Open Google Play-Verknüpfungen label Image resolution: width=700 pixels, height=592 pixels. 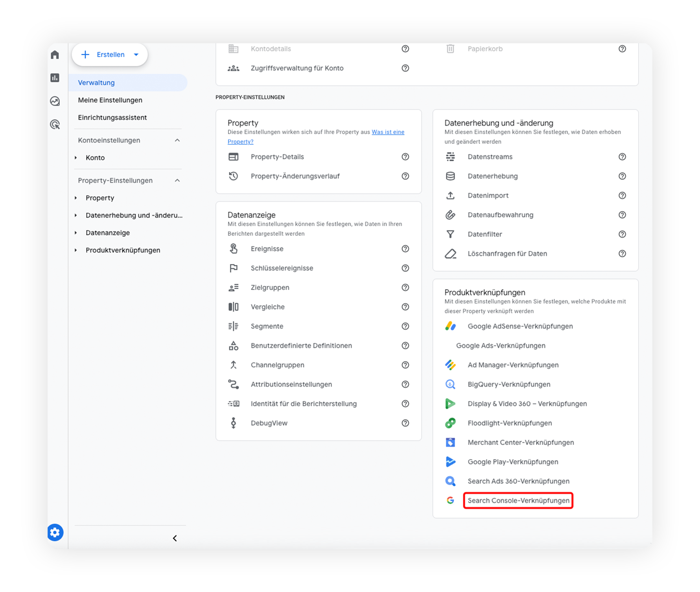(x=513, y=462)
